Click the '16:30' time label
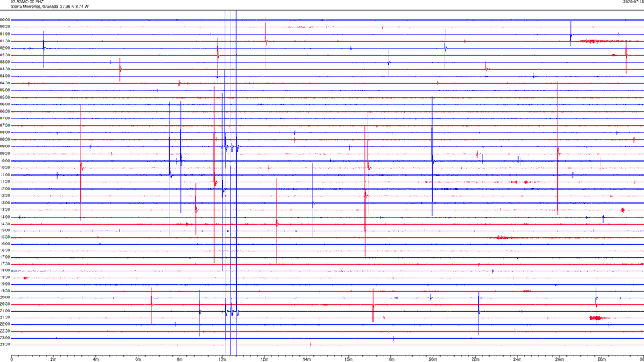 pos(5,250)
